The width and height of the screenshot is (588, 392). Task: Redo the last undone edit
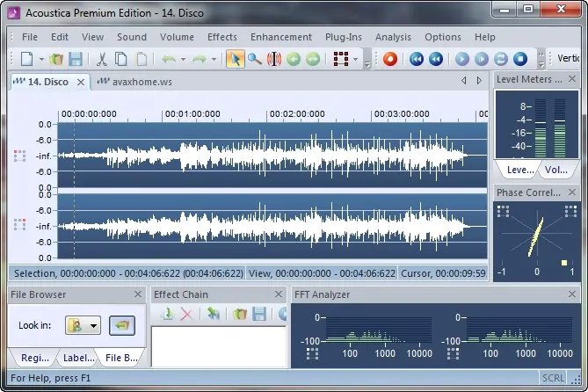click(200, 59)
